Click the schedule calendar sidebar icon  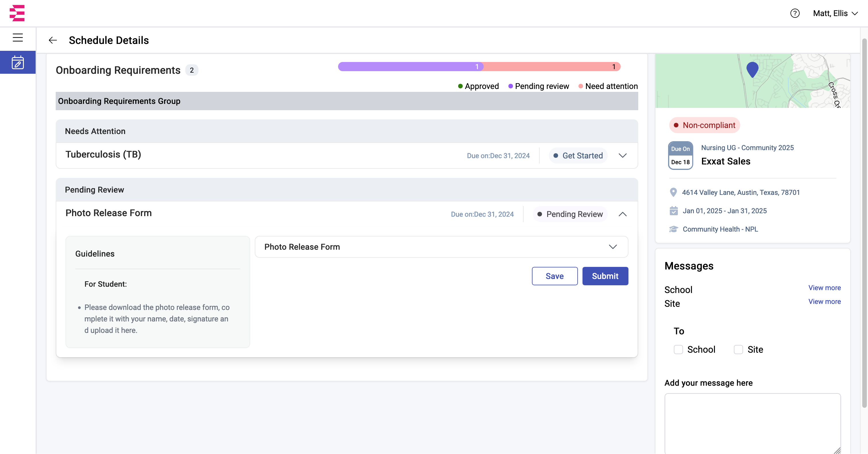18,63
